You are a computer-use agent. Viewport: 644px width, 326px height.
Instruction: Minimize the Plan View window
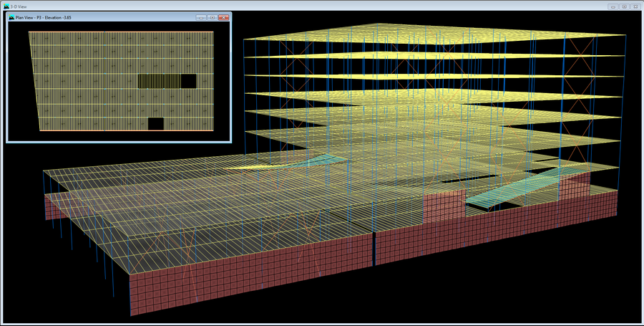(x=201, y=17)
